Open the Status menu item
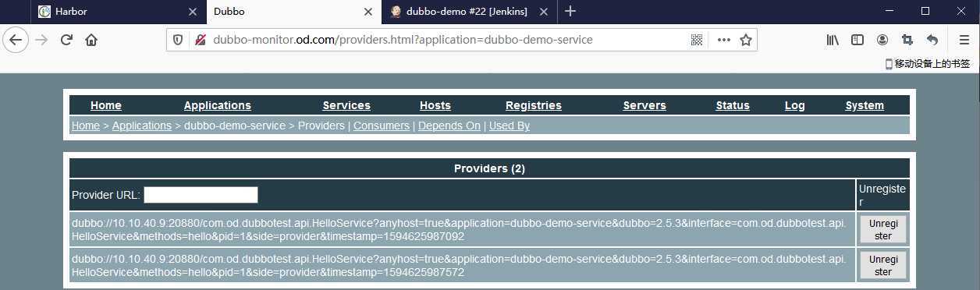 click(733, 105)
